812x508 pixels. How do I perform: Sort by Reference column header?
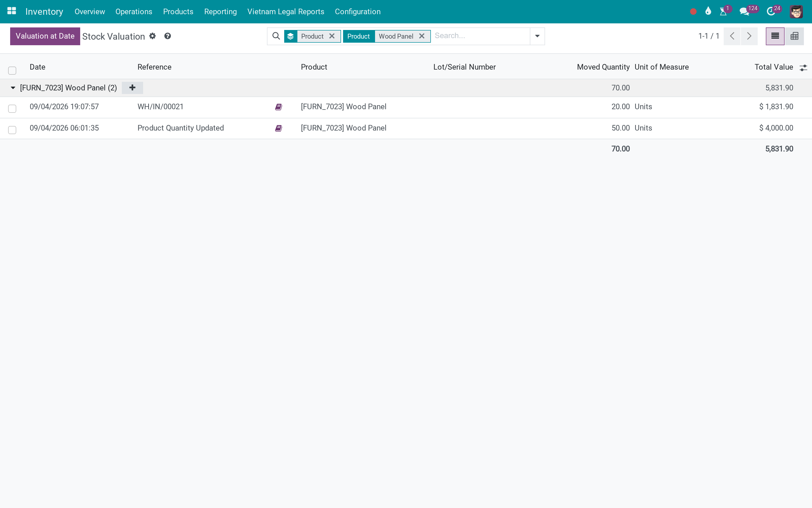[155, 67]
